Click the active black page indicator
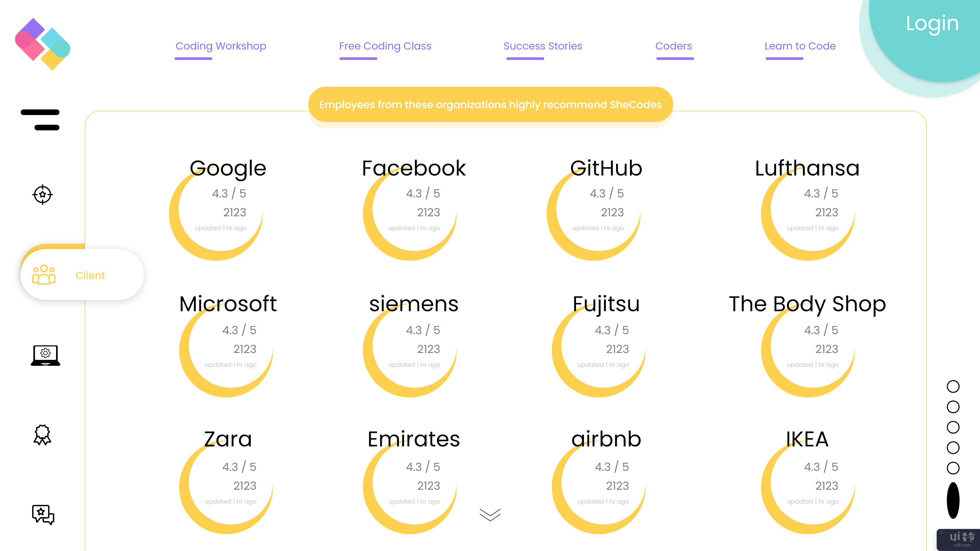 pos(953,500)
